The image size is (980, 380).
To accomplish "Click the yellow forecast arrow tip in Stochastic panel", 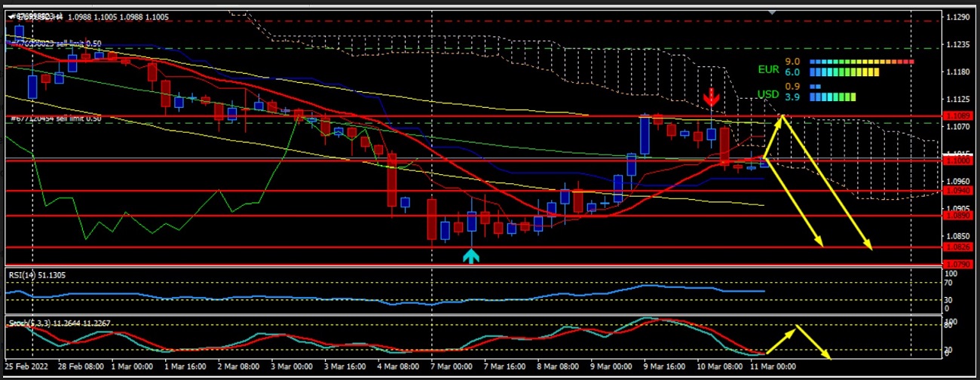I will point(828,356).
